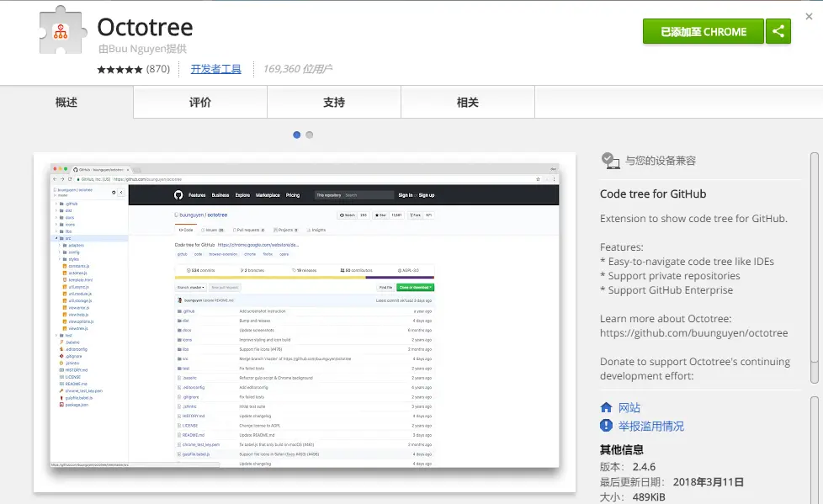This screenshot has width=823, height=504.
Task: Click the description panel scrollbar
Action: (x=815, y=268)
